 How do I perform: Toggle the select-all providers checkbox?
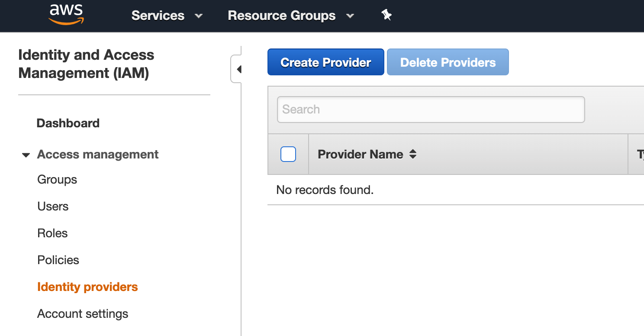[x=288, y=154]
